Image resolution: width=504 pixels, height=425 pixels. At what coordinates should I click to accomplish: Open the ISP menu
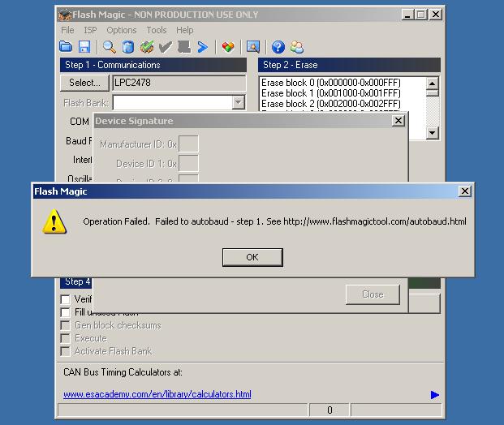coord(90,30)
